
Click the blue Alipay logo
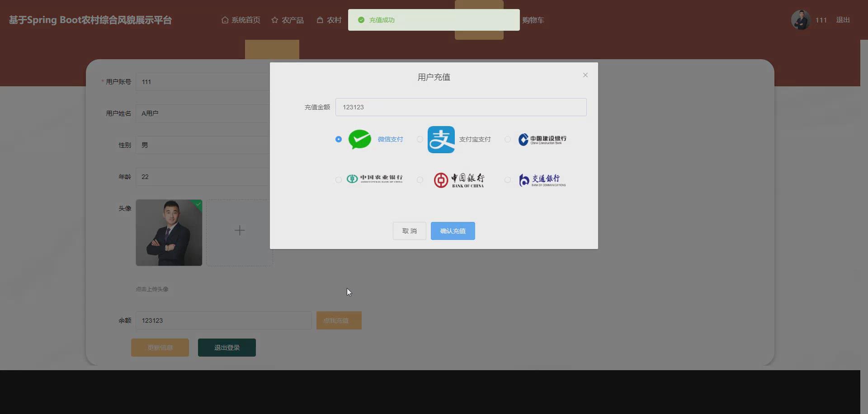click(x=441, y=140)
